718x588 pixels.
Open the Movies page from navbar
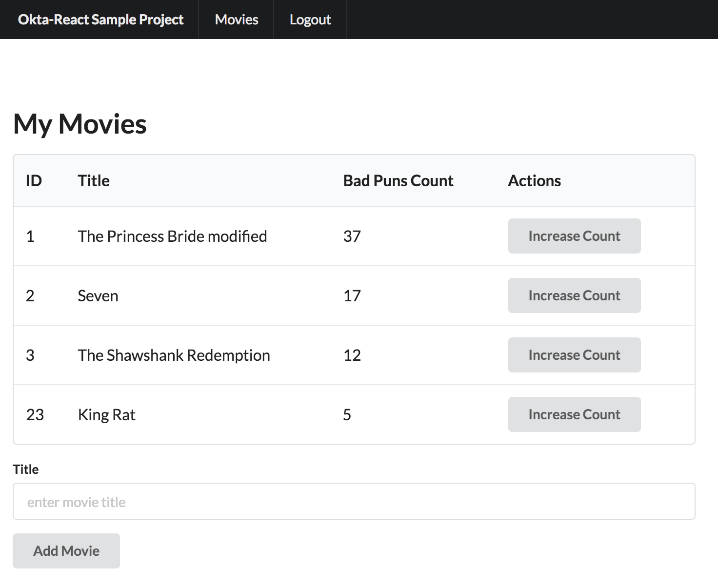[237, 20]
